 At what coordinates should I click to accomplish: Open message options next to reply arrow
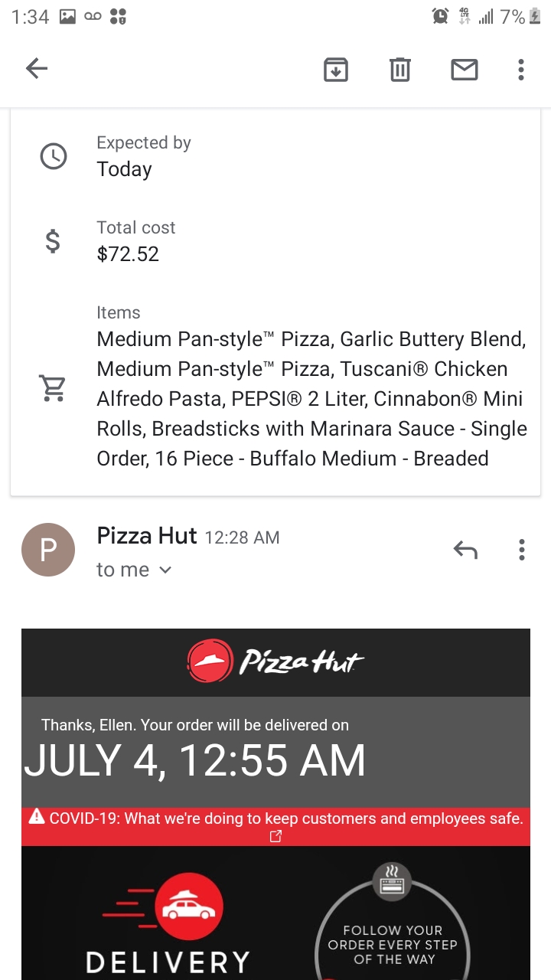[x=521, y=550]
